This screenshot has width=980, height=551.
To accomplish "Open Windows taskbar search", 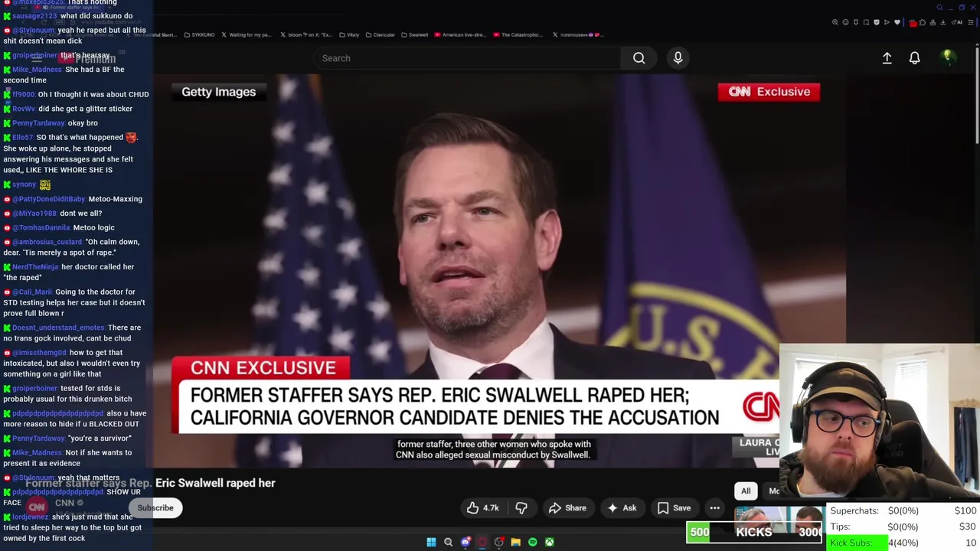I will 448,542.
